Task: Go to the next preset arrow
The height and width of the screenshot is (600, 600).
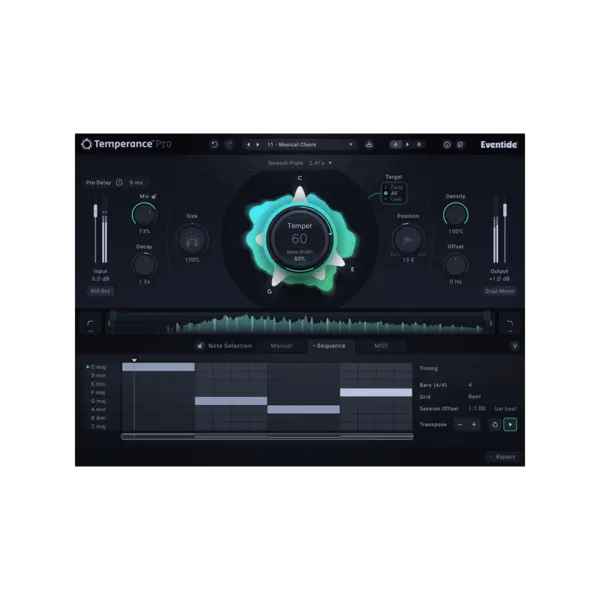Action: pos(258,145)
